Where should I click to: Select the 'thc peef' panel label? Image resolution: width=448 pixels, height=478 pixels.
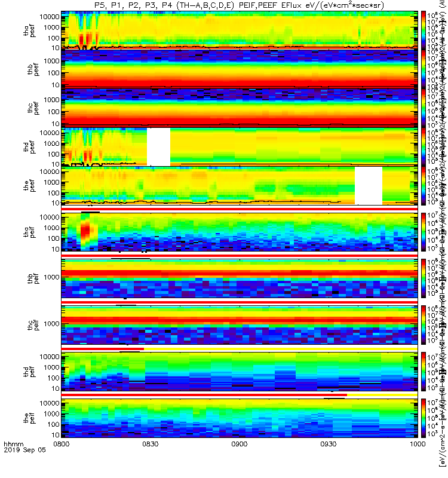[x=33, y=109]
